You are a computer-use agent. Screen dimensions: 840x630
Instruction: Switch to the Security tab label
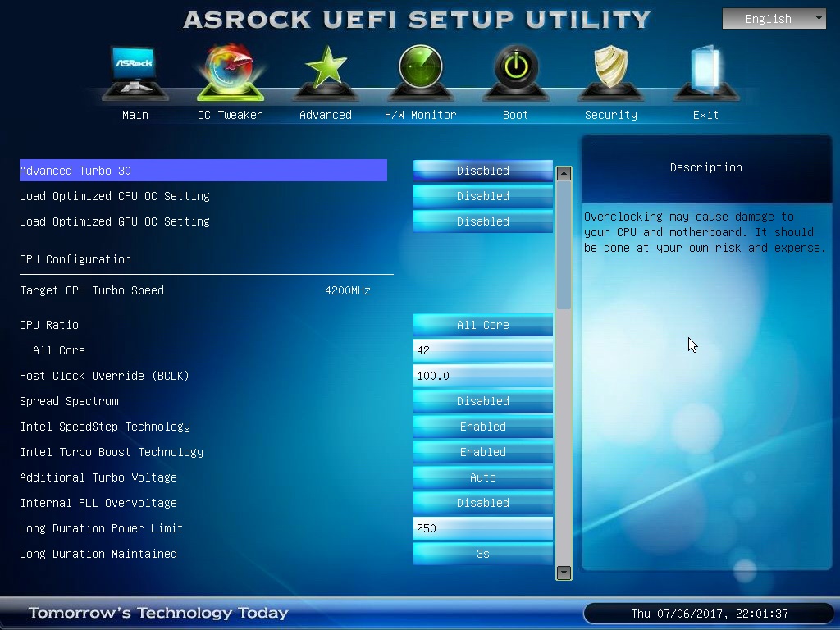click(610, 115)
